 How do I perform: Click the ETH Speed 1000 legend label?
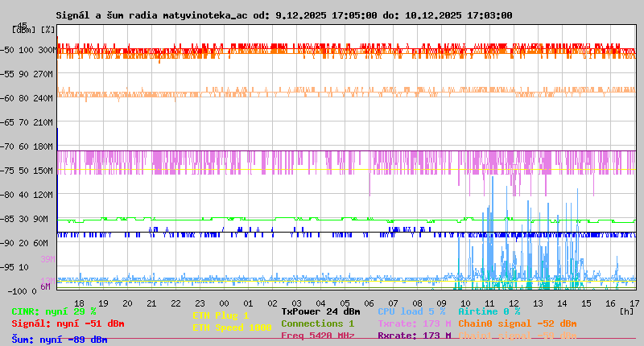[232, 327]
